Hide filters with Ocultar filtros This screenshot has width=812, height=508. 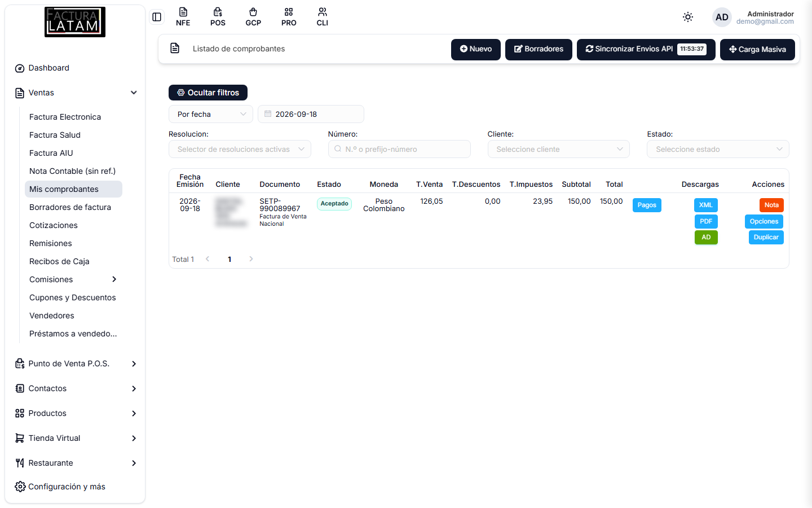208,93
